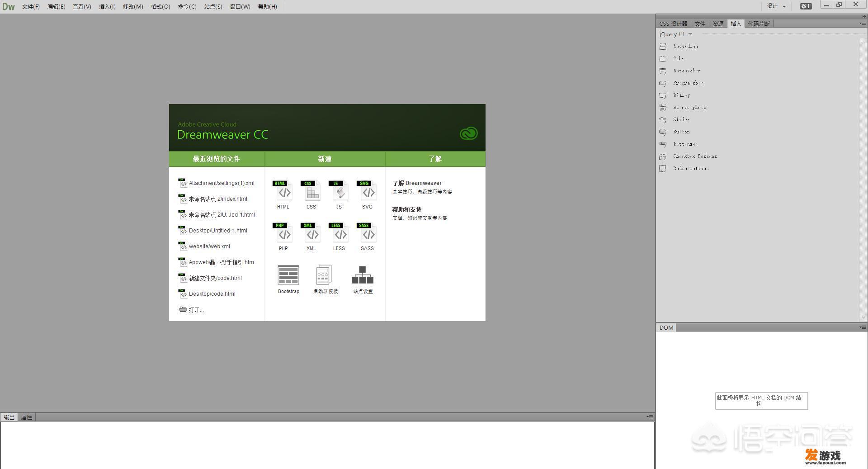Open the 文件(F) menu

(31, 7)
